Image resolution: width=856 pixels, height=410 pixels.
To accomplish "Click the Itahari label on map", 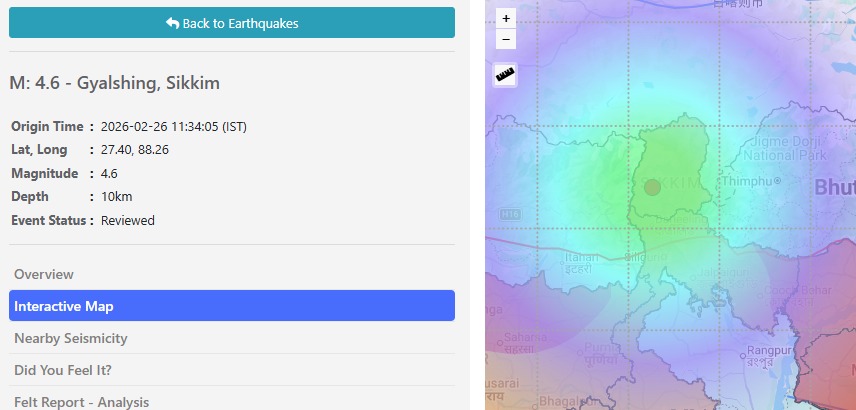I will [x=581, y=258].
